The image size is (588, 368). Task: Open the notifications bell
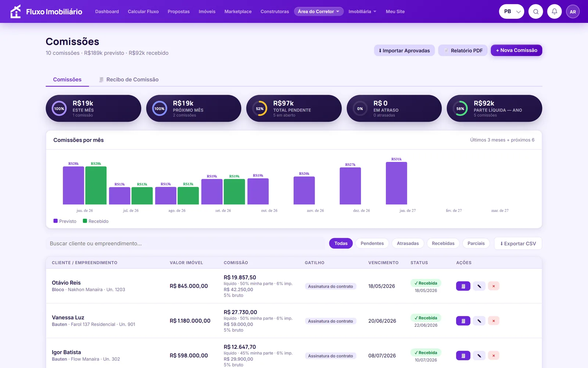555,11
